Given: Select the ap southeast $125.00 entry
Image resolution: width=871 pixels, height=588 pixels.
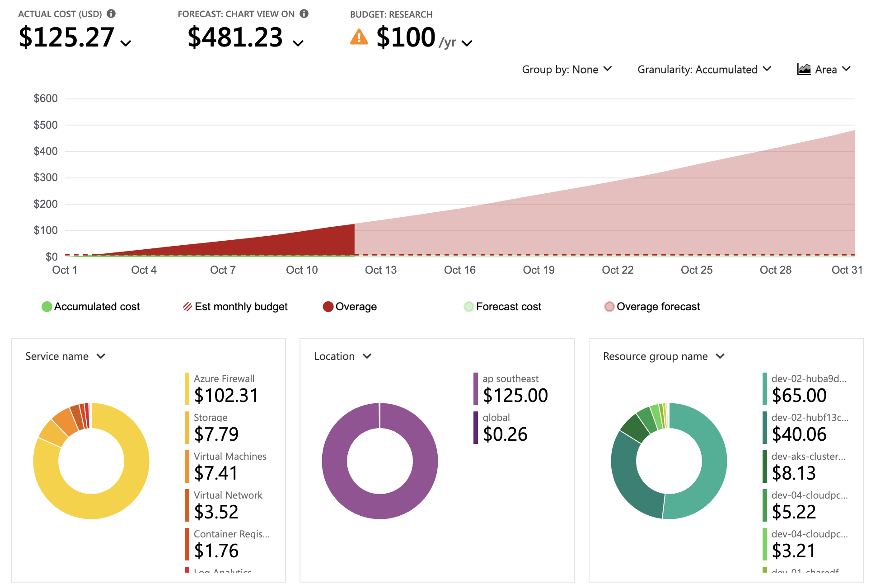Looking at the screenshot, I should point(511,389).
